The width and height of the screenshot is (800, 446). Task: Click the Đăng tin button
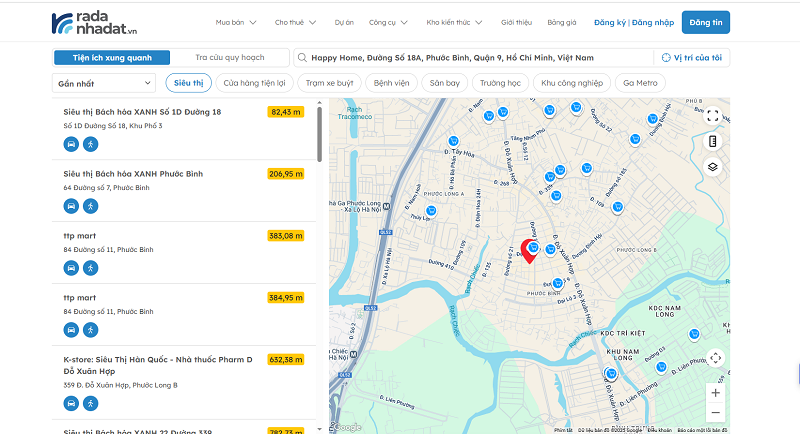click(x=706, y=22)
